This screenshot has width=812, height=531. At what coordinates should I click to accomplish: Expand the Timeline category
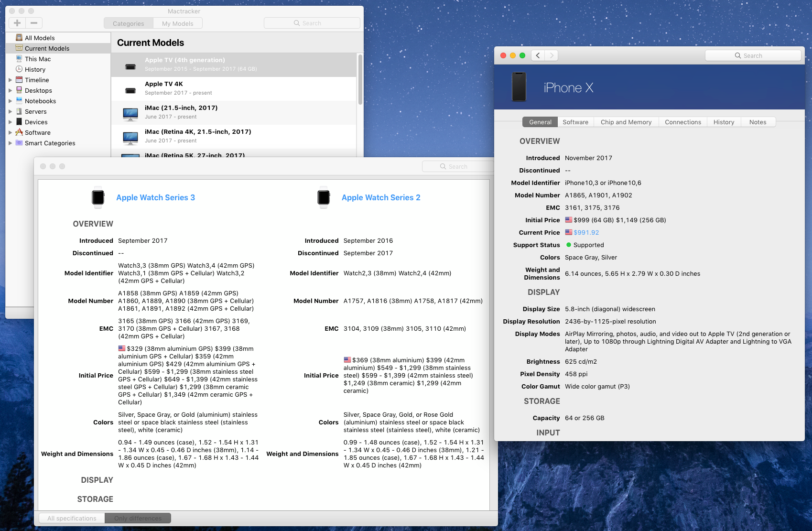(11, 80)
